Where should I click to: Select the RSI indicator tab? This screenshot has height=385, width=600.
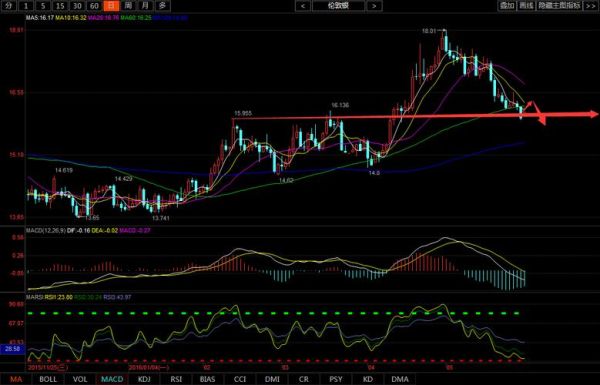point(176,379)
